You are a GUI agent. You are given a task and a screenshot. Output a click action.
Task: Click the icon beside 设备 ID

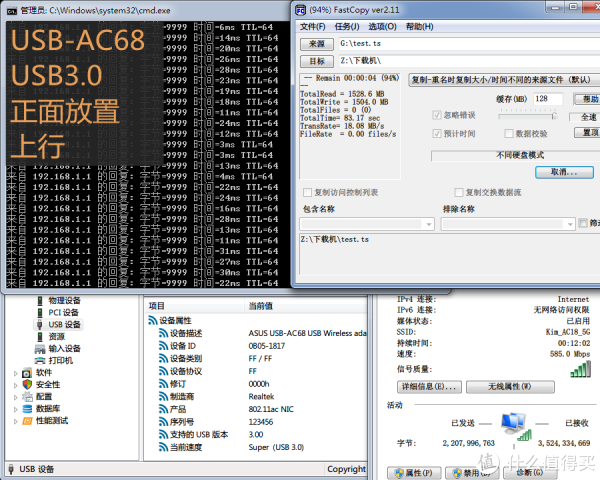coord(163,346)
